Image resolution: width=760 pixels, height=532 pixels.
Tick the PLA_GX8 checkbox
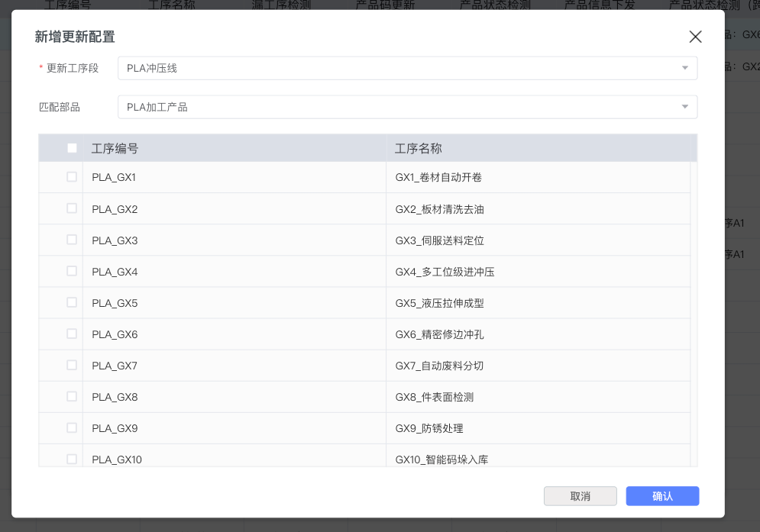(x=72, y=396)
